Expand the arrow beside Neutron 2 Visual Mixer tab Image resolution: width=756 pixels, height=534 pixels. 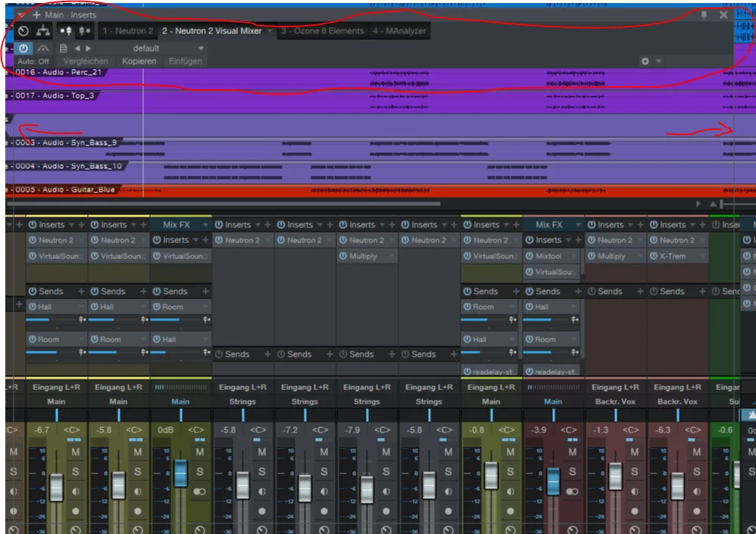(x=270, y=31)
